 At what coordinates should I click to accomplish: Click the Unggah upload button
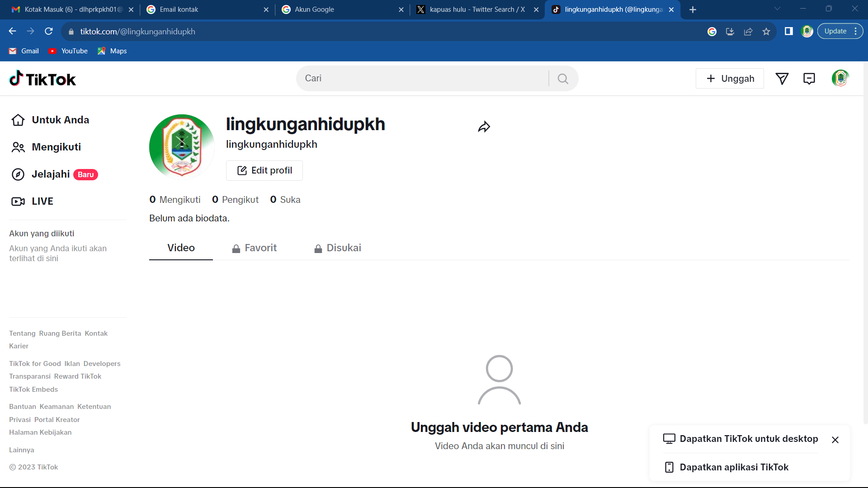click(x=730, y=79)
